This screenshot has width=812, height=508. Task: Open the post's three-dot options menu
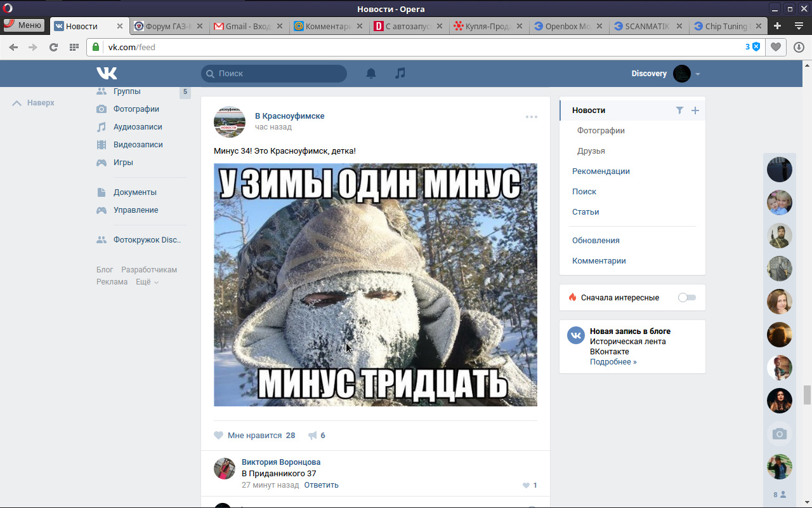532,117
